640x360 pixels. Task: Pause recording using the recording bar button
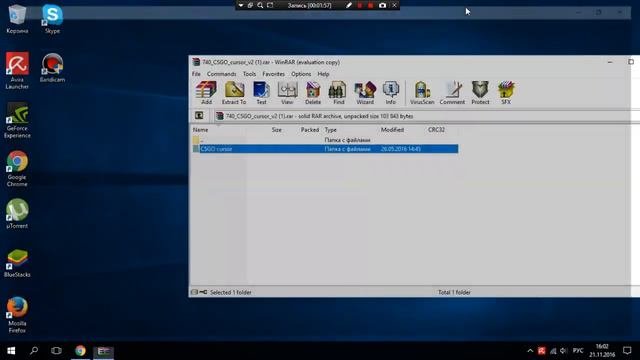coord(360,5)
